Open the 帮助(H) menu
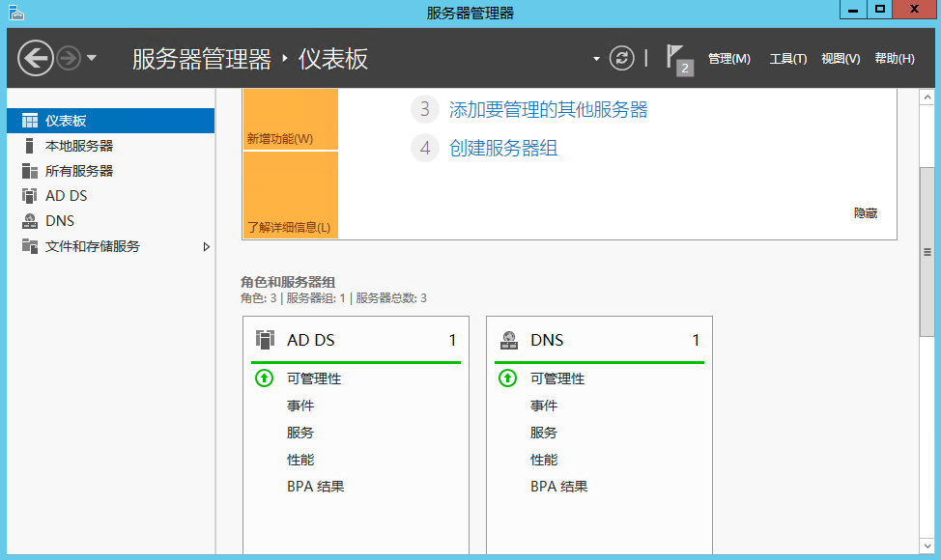Viewport: 941px width, 560px height. click(895, 59)
